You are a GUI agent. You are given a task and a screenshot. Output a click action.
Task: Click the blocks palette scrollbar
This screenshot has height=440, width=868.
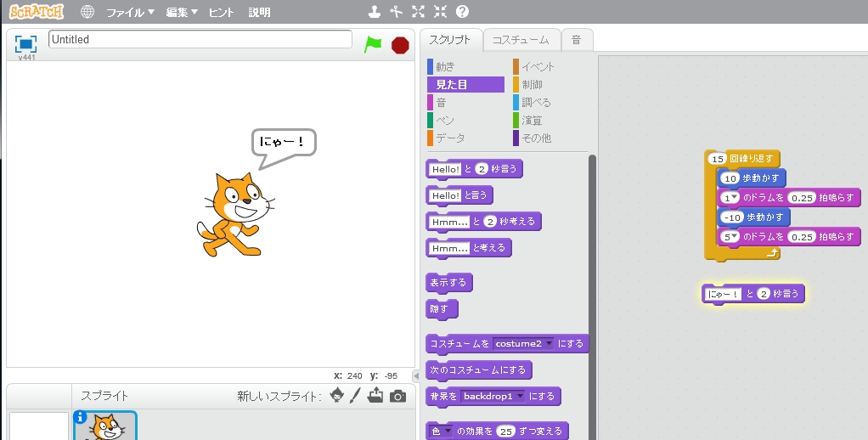[592, 297]
